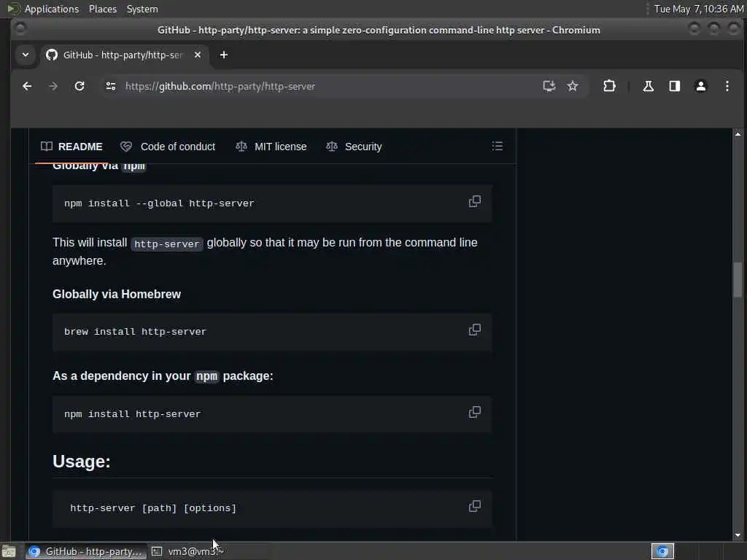
Task: Open Chrome Labs flask icon
Action: tap(648, 86)
